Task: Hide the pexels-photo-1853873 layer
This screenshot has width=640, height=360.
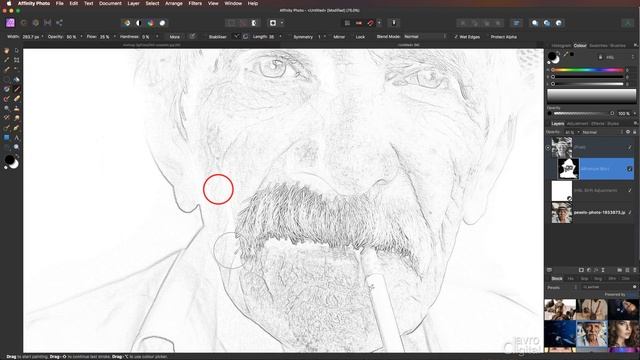Action: (629, 213)
